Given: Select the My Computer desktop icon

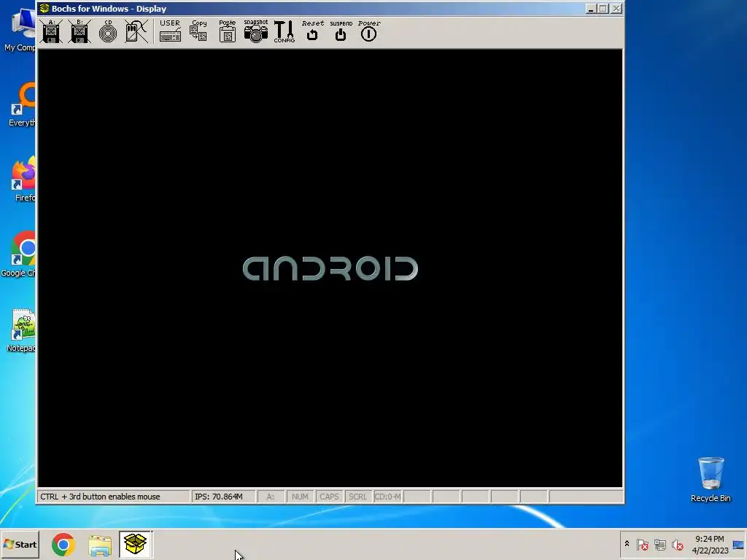Looking at the screenshot, I should (21, 29).
